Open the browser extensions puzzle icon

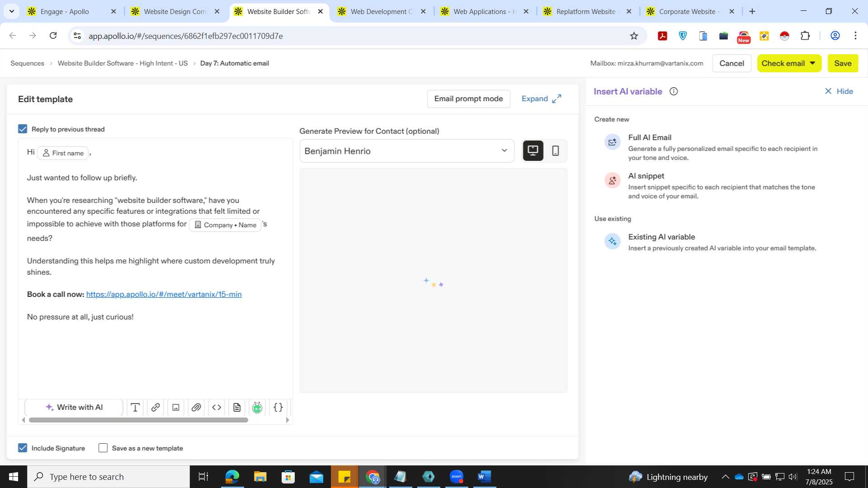pyautogui.click(x=805, y=36)
